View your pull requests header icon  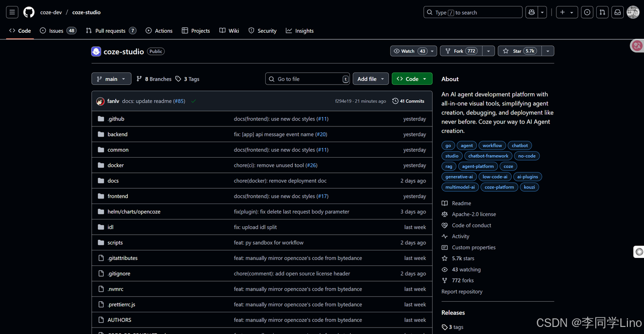coord(602,12)
